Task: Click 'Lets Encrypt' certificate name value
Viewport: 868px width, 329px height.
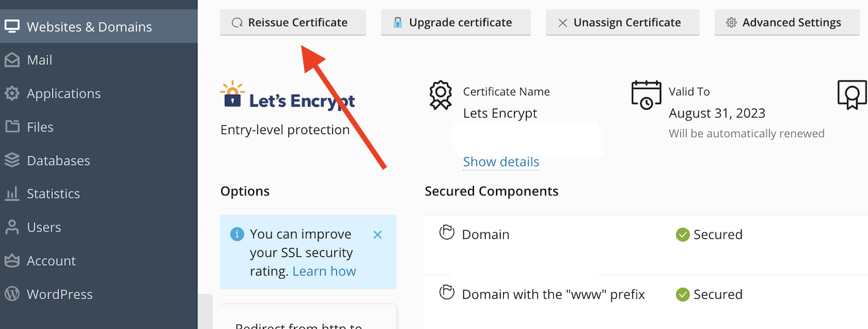Action: click(500, 113)
